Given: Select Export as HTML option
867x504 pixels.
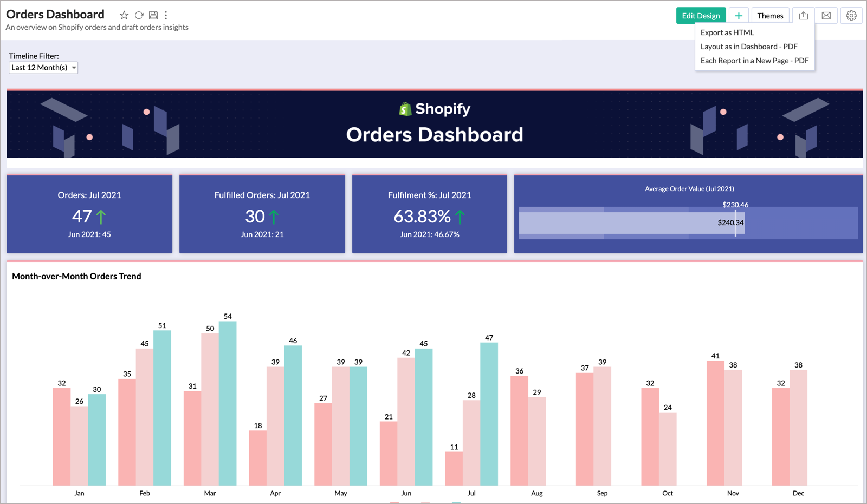Looking at the screenshot, I should click(727, 32).
